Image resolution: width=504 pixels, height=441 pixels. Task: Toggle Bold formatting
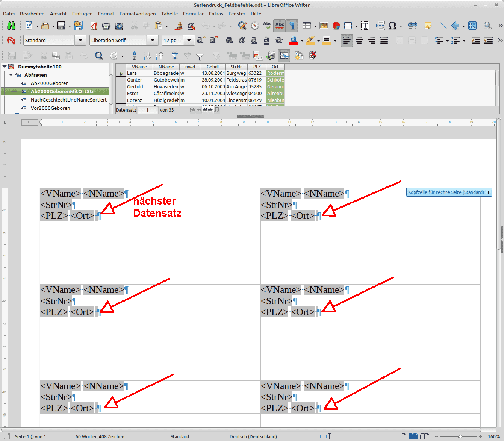pos(229,40)
